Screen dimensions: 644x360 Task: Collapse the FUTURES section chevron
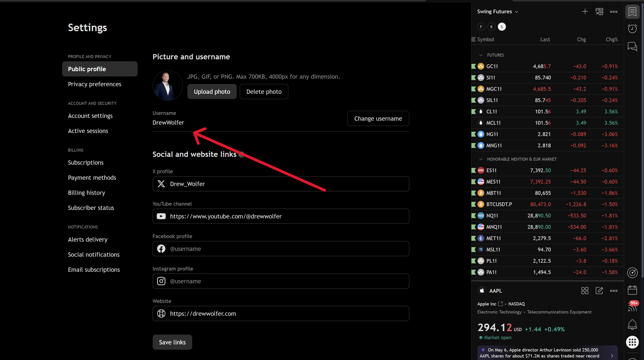coord(481,55)
